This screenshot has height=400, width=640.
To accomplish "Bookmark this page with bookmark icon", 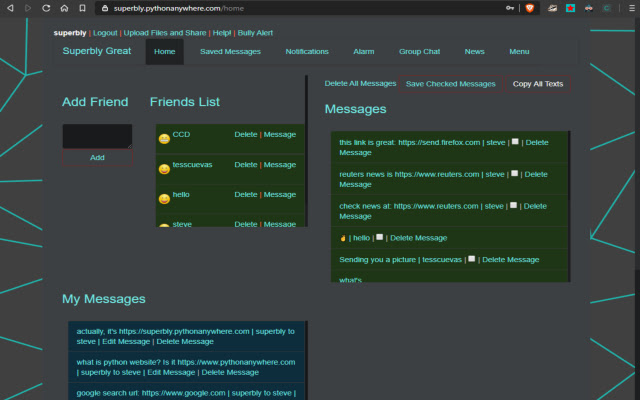I will [82, 8].
